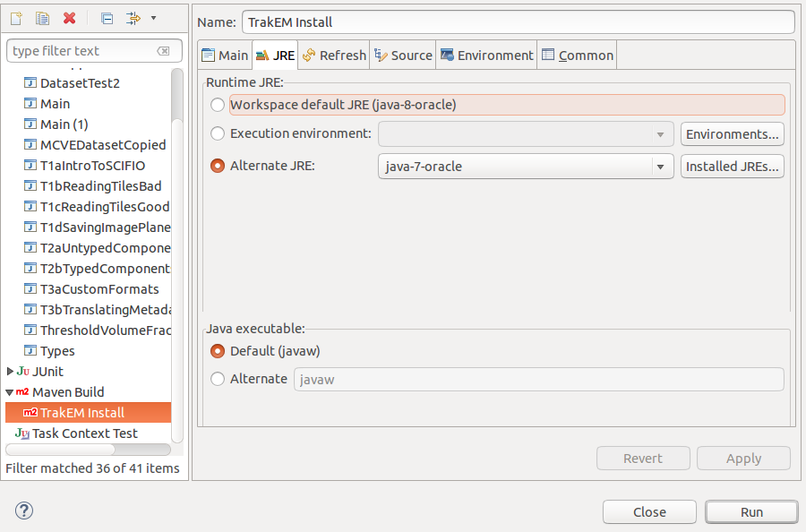The width and height of the screenshot is (806, 532).
Task: Open the help button
Action: pos(23,511)
